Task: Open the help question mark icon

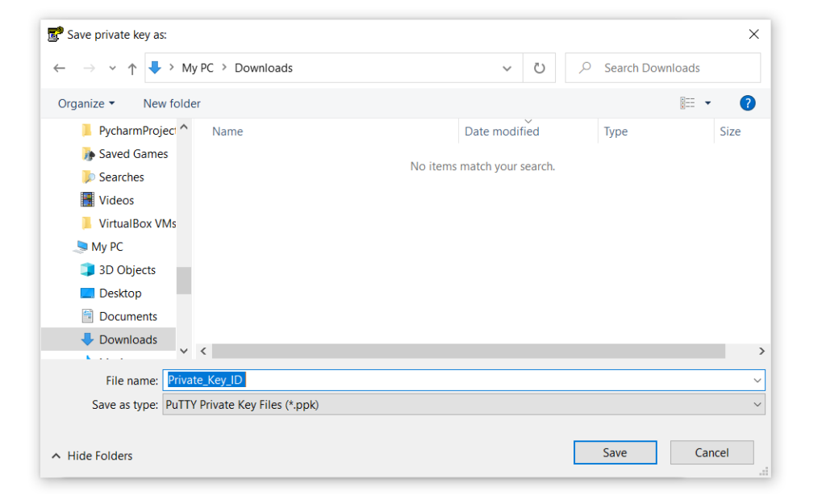Action: [x=747, y=103]
